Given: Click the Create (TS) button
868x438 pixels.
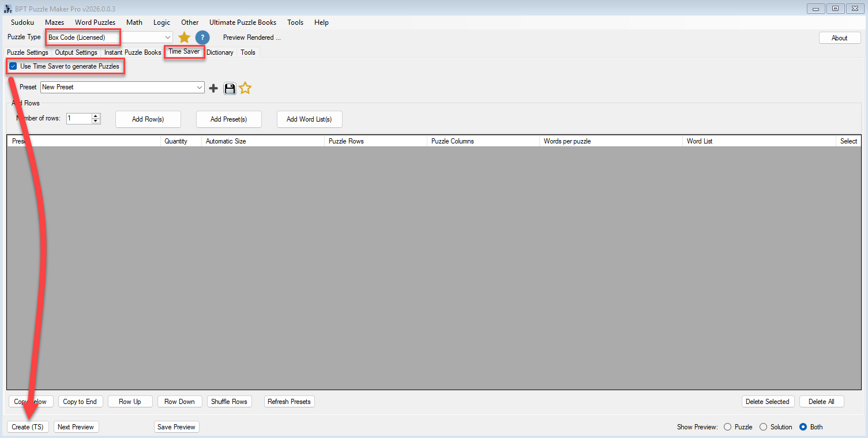Looking at the screenshot, I should [28, 427].
